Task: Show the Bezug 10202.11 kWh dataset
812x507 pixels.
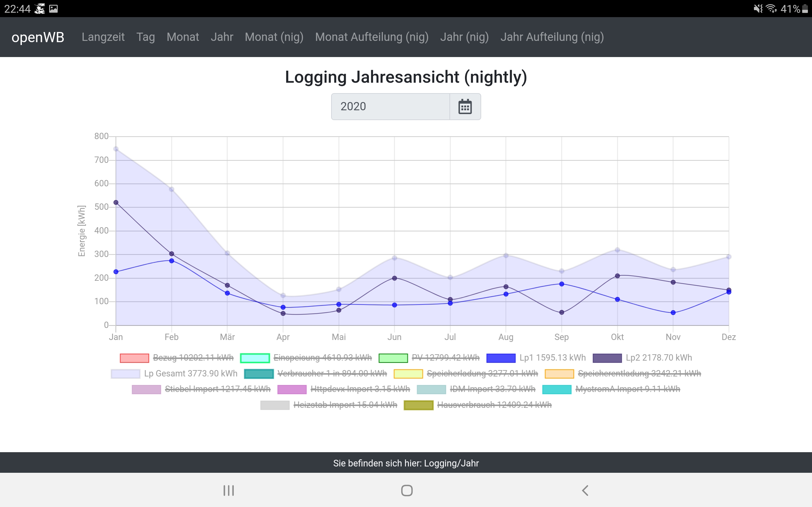Action: [193, 358]
